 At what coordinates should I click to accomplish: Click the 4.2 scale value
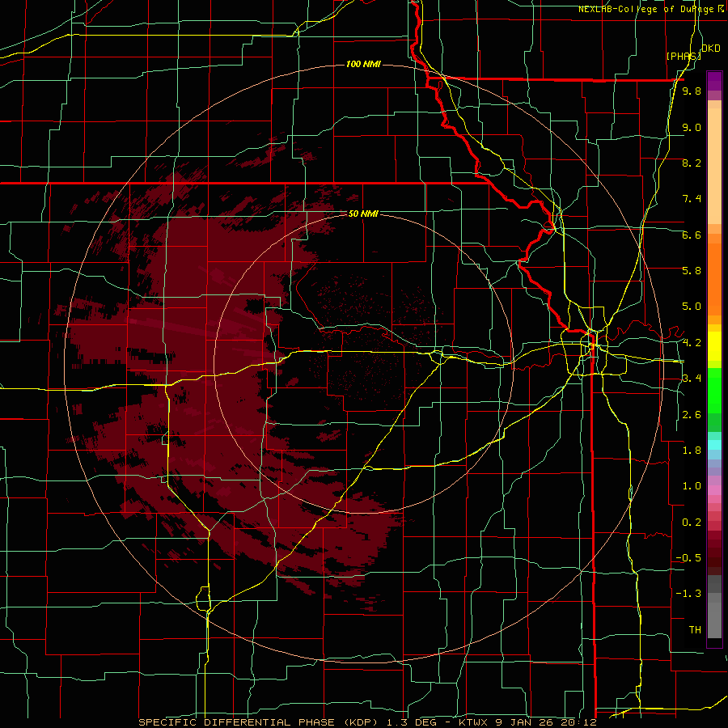pos(692,343)
